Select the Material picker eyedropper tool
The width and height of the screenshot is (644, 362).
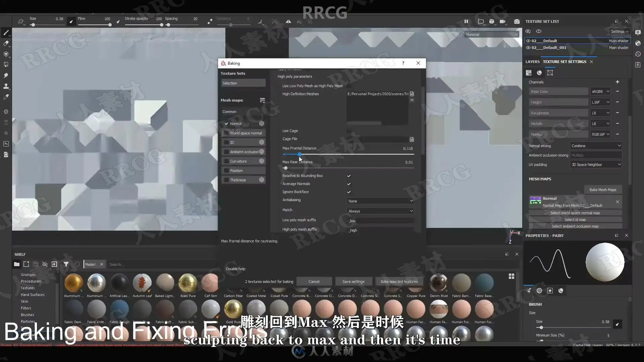(x=6, y=97)
